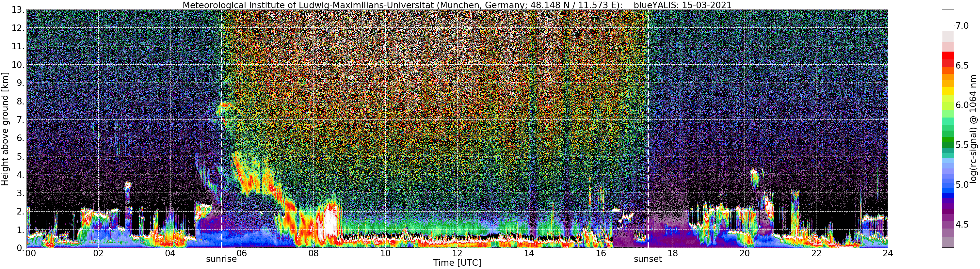The height and width of the screenshot is (269, 980).
Task: Click the x-axis tick label '06'
Action: pos(242,254)
